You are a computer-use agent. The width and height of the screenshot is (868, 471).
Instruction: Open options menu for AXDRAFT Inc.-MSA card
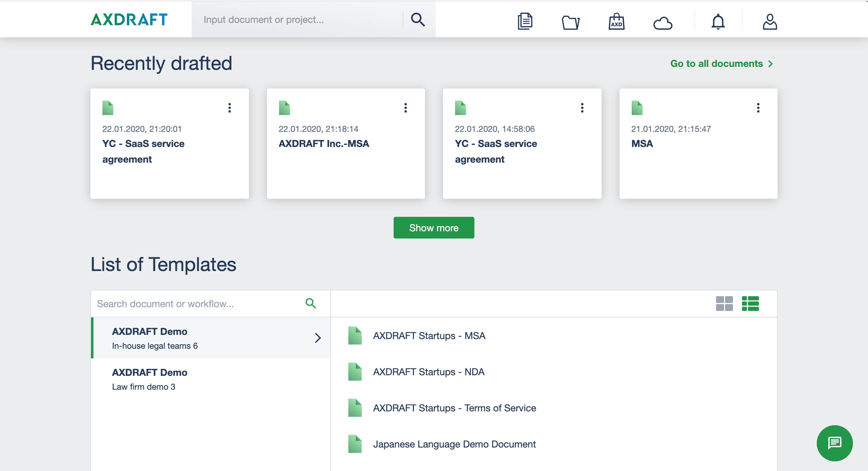click(405, 108)
